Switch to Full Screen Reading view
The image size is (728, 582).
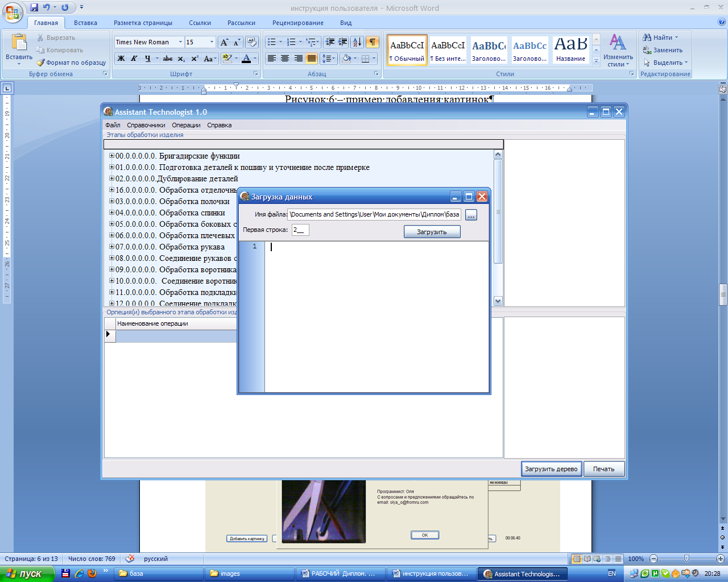point(587,559)
